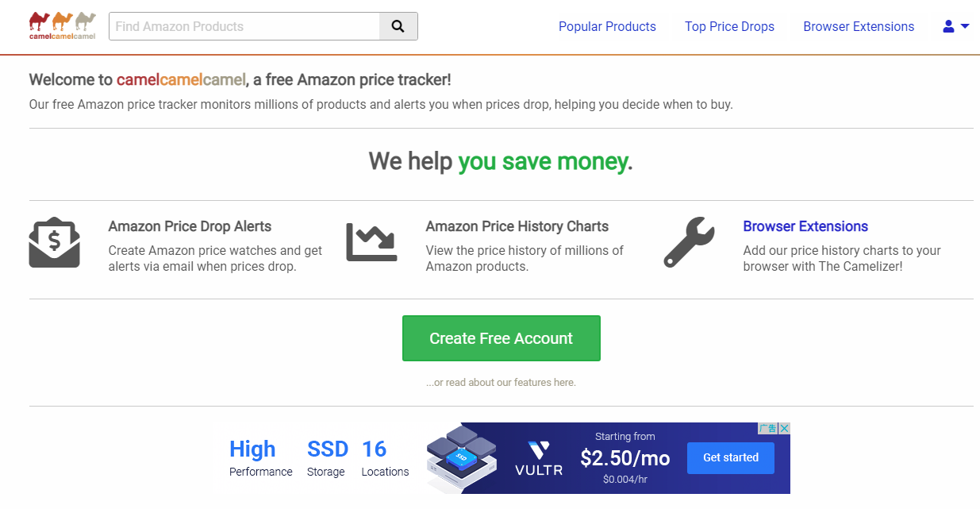Viewport: 980px width, 509px height.
Task: Click the downward price history chart icon
Action: click(371, 242)
